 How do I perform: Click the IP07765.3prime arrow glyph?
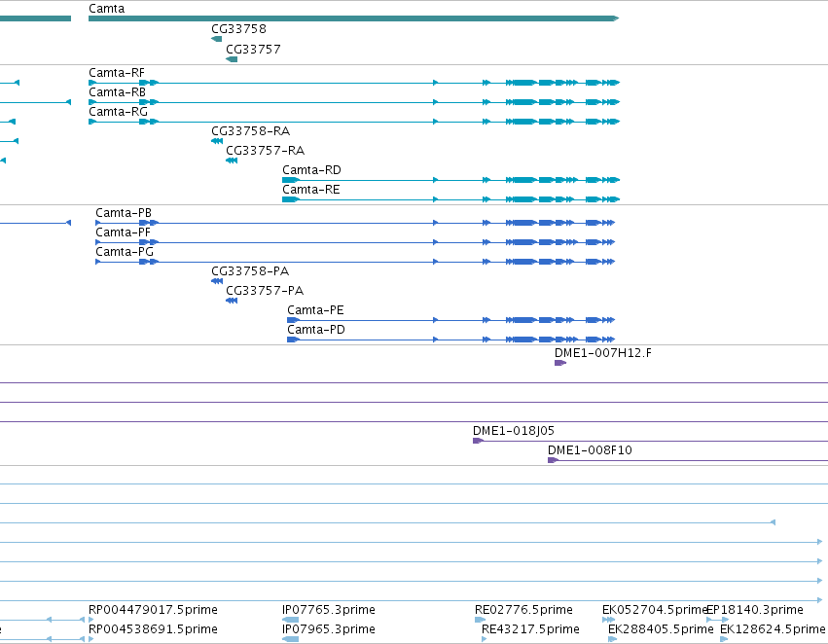tap(291, 620)
